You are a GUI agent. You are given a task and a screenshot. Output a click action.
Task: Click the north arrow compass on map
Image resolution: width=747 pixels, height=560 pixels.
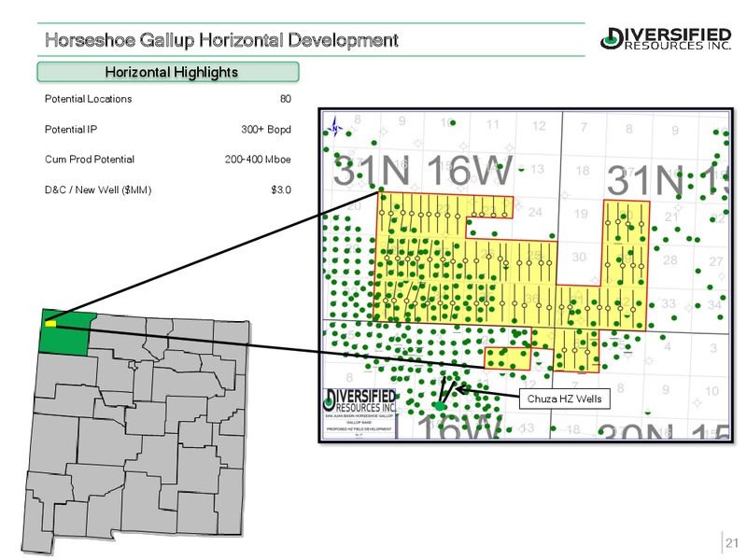click(335, 127)
